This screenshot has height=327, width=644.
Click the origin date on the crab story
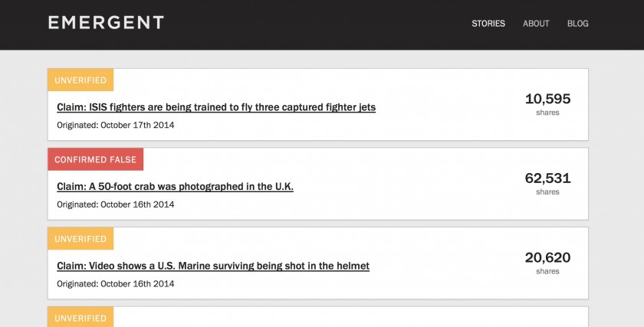click(116, 204)
